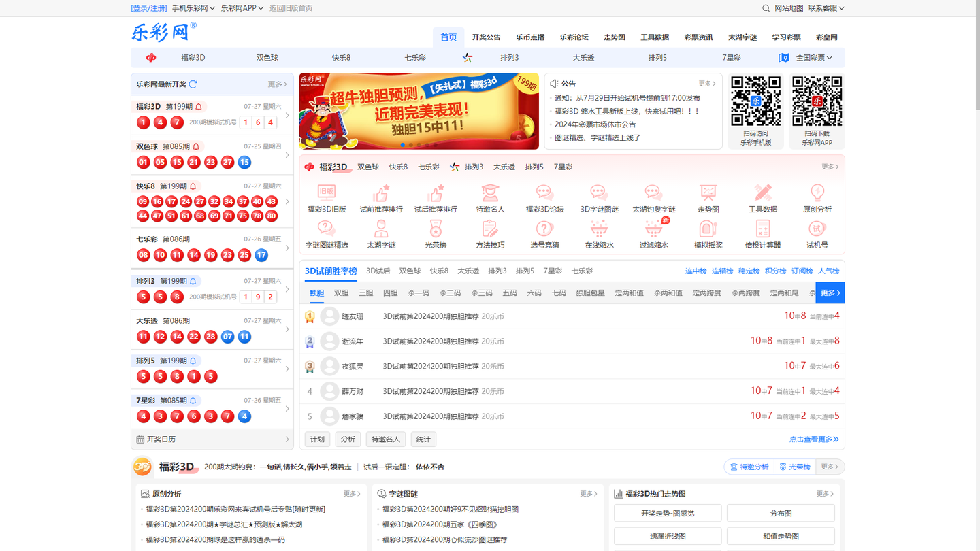This screenshot has width=980, height=551.
Task: Open 福彩3D旧版 icon shortcut
Action: point(327,193)
